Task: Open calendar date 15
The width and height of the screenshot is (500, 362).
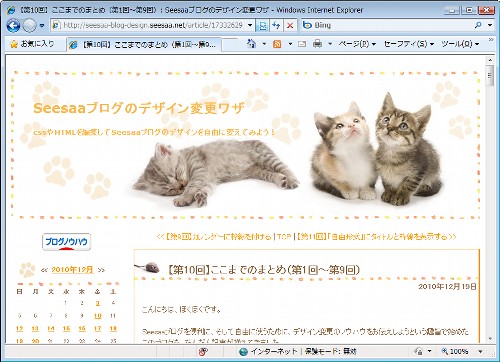Action: click(66, 329)
